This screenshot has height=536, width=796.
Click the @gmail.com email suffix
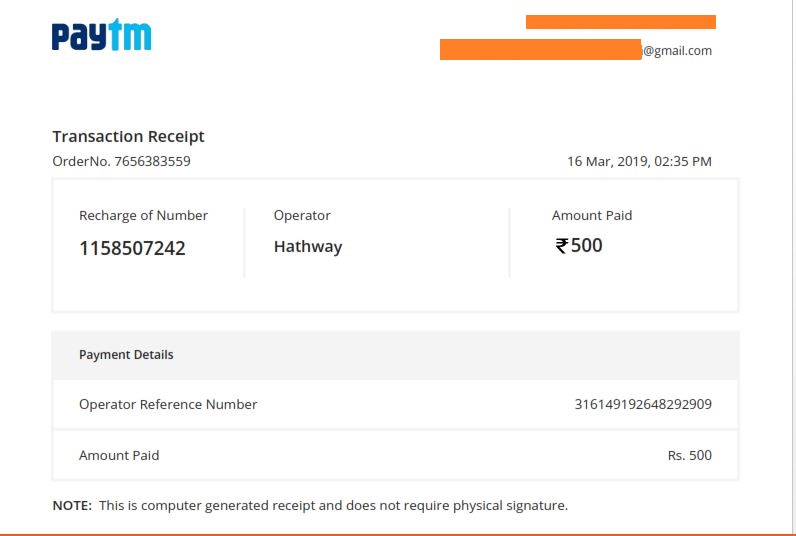(x=678, y=51)
